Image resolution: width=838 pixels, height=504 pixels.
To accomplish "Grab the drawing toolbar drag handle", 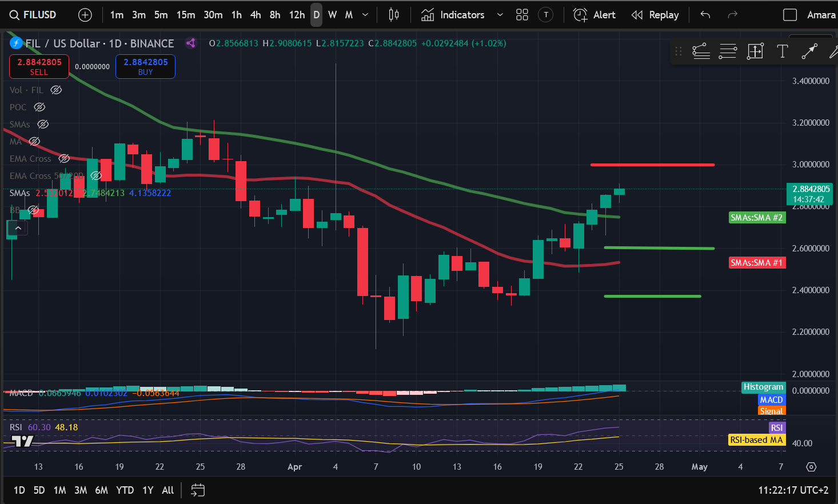I will [x=679, y=51].
